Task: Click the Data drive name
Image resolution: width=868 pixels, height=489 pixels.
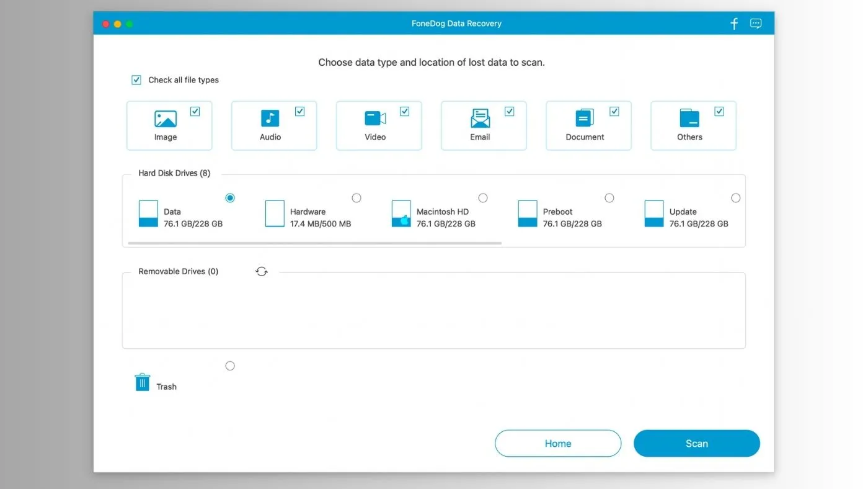Action: coord(172,212)
